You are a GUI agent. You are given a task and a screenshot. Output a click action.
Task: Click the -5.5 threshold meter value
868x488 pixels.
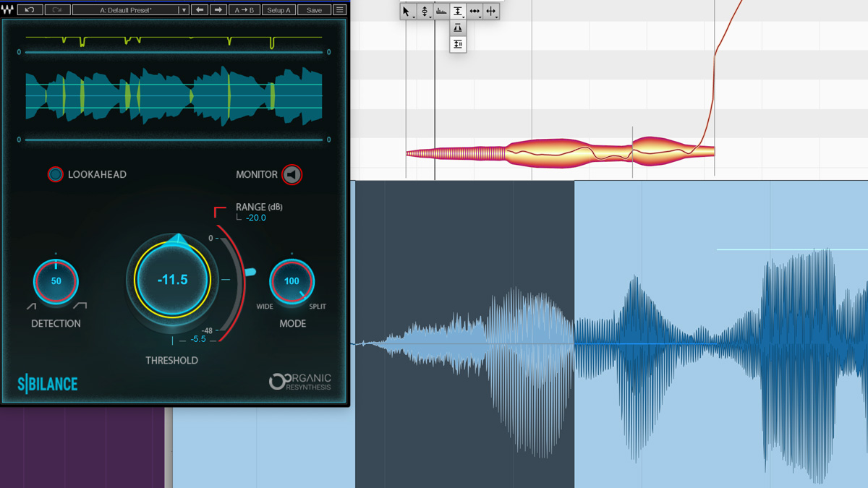pos(198,339)
